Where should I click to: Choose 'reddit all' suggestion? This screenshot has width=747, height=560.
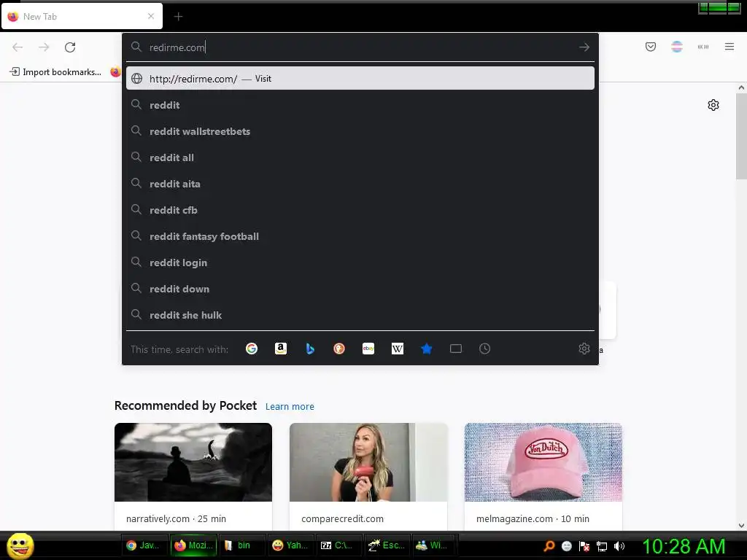pyautogui.click(x=360, y=157)
